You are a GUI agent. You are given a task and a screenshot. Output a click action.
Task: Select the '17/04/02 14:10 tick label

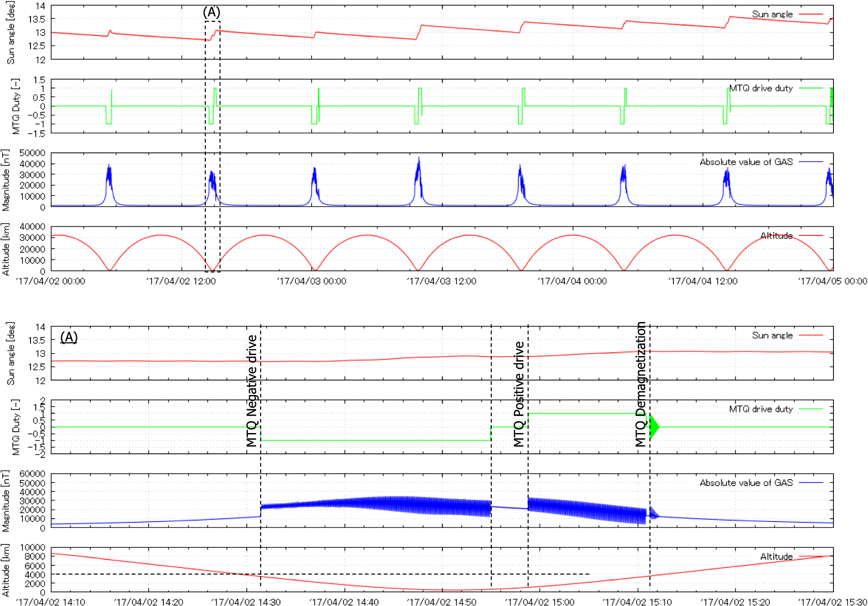[50, 602]
